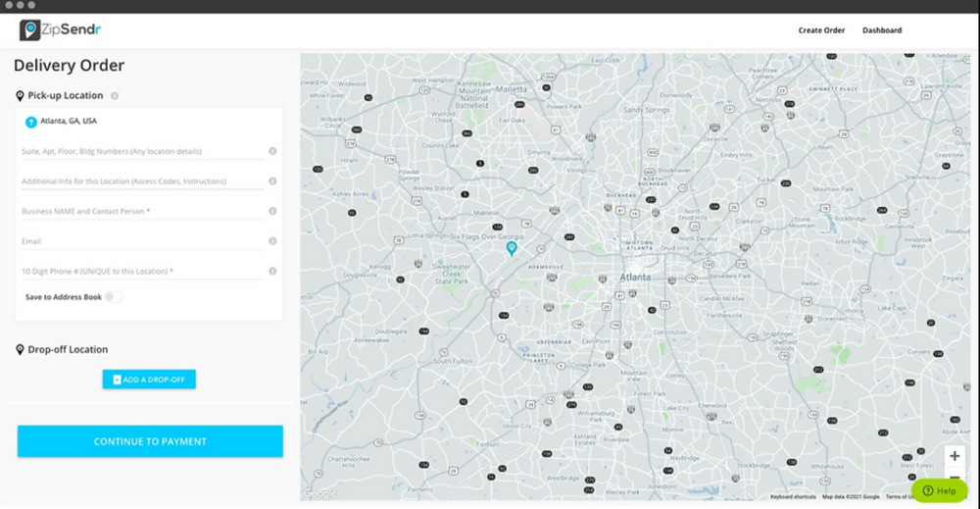Screen dimensions: 980x509
Task: Click the Atlanta city label on map
Action: (x=635, y=277)
